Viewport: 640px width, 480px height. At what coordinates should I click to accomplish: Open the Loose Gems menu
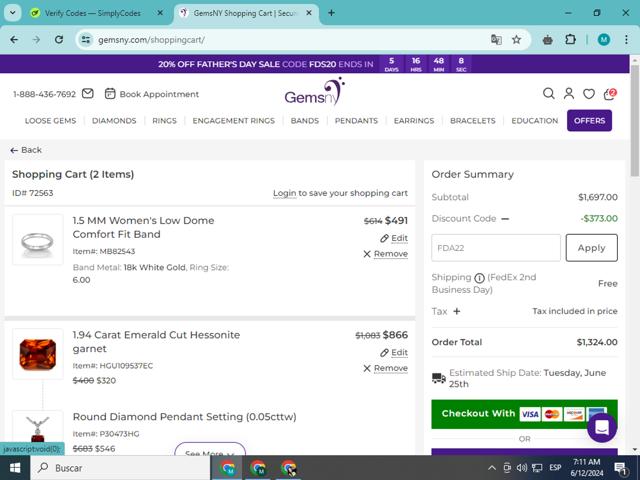[x=50, y=121]
